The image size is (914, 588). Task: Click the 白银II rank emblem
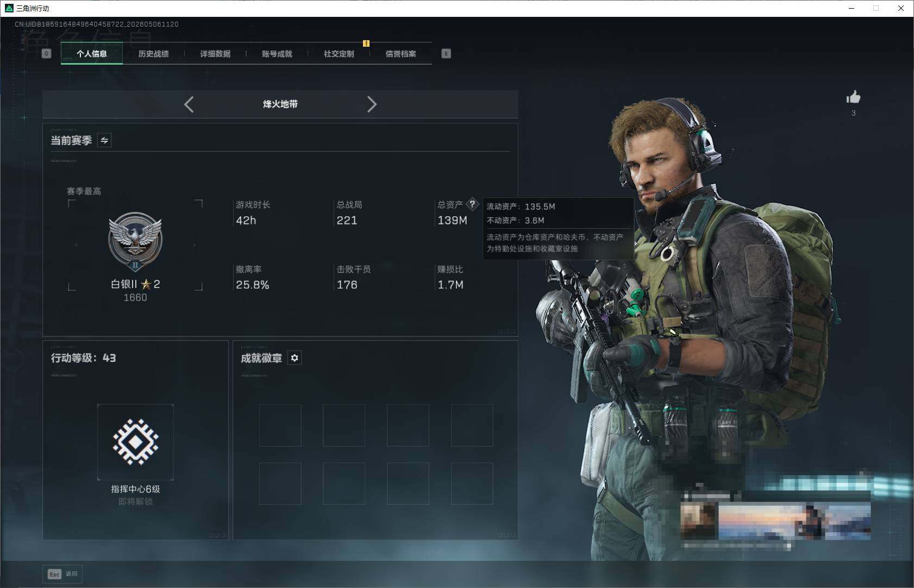pos(135,242)
